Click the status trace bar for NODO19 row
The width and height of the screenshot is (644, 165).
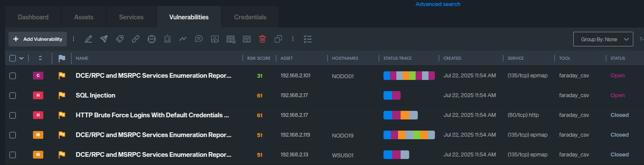coord(409,135)
